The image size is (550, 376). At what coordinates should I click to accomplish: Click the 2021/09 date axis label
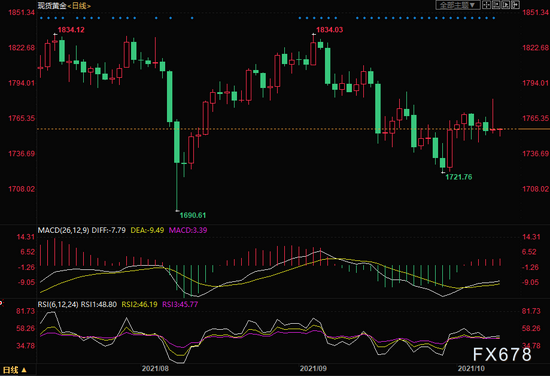click(313, 369)
